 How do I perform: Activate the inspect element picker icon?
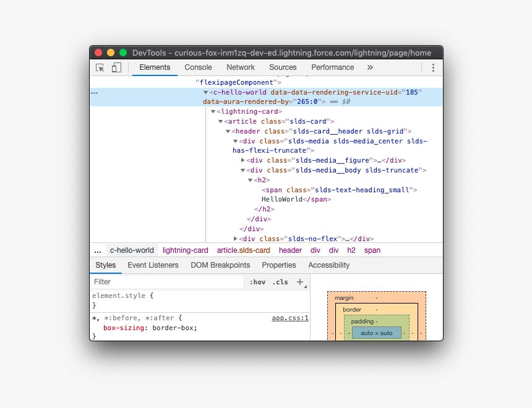100,67
